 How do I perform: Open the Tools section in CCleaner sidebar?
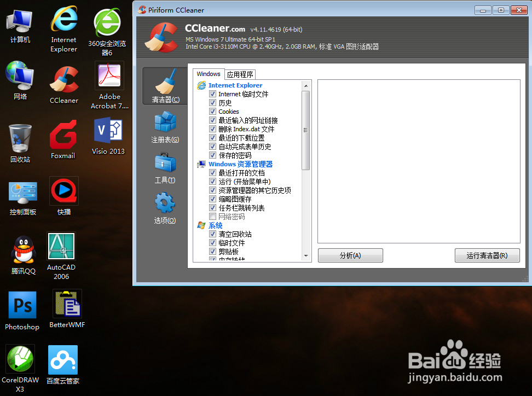pos(165,168)
